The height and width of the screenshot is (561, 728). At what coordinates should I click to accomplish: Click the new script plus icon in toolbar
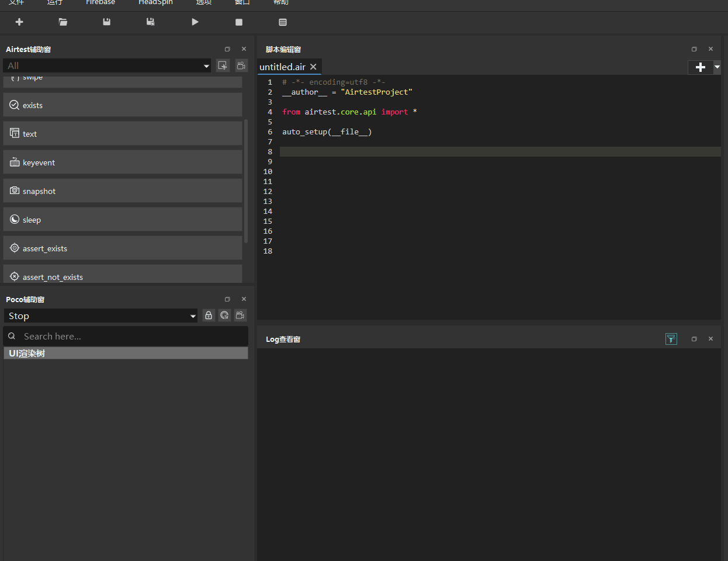click(x=19, y=22)
